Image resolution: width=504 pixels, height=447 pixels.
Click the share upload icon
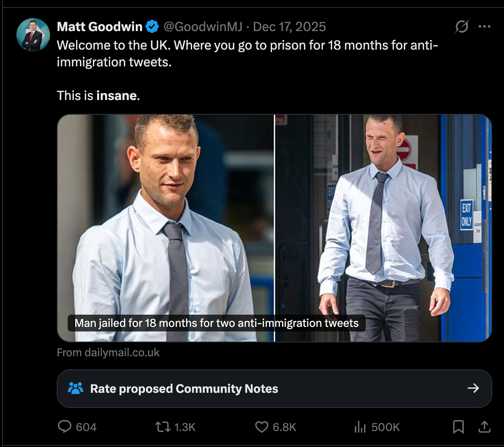pyautogui.click(x=484, y=427)
